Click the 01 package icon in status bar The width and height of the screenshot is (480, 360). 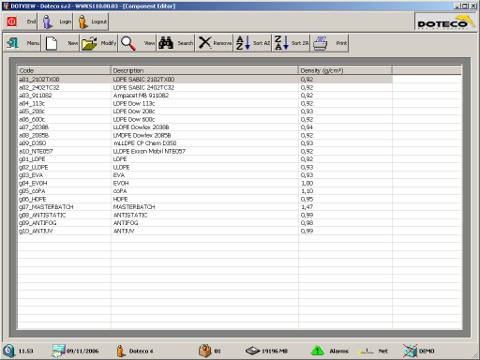(x=205, y=351)
